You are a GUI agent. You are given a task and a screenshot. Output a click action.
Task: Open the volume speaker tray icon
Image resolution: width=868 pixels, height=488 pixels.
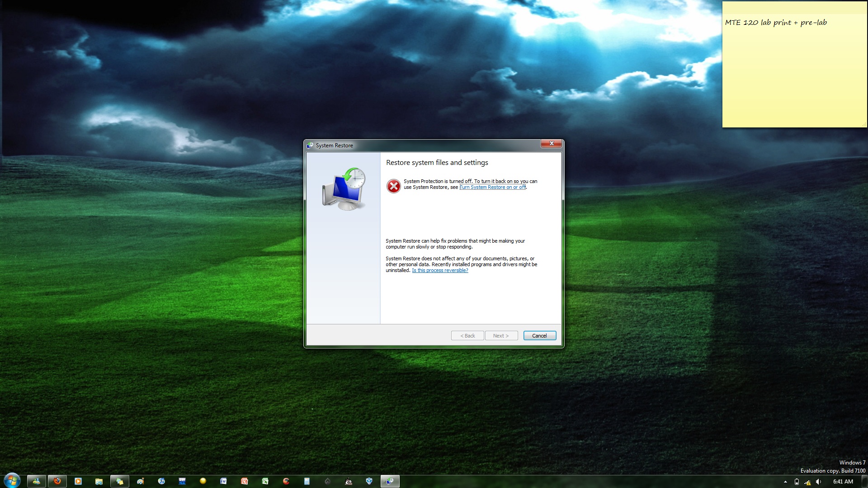coord(818,482)
